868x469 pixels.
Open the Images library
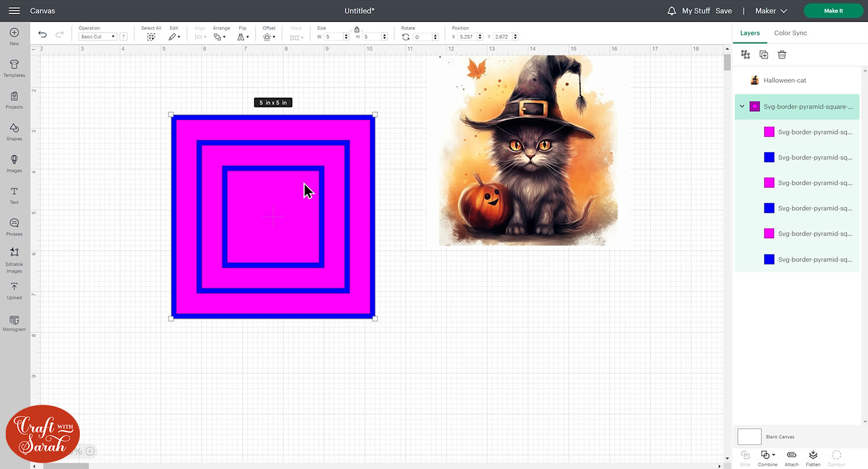14,164
